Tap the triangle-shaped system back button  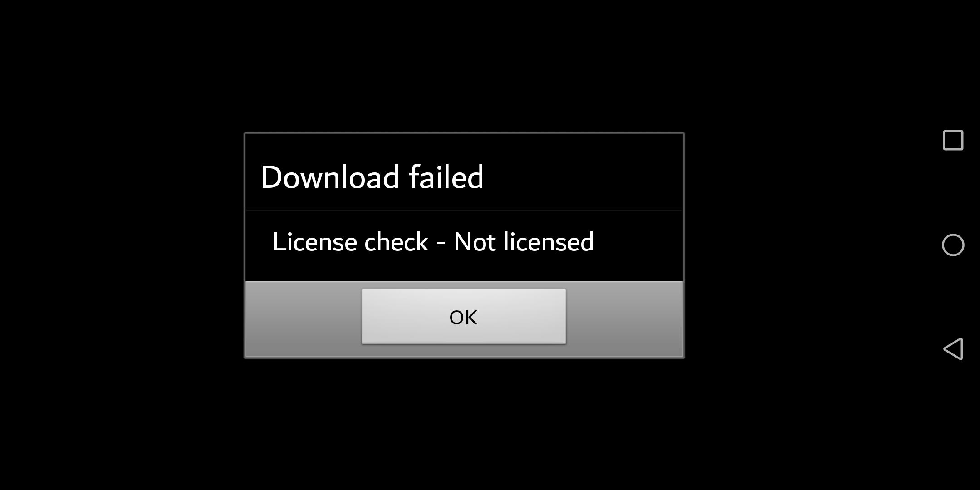(x=953, y=349)
